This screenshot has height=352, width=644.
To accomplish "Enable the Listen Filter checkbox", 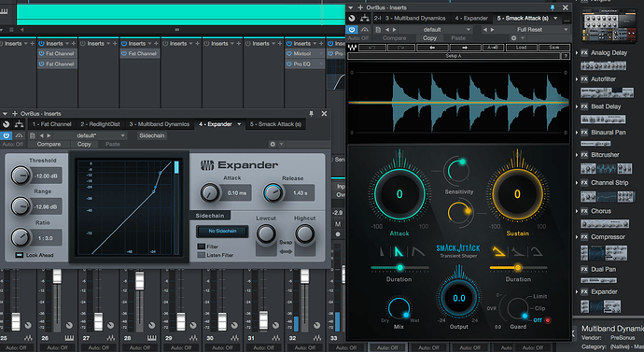I will [201, 255].
